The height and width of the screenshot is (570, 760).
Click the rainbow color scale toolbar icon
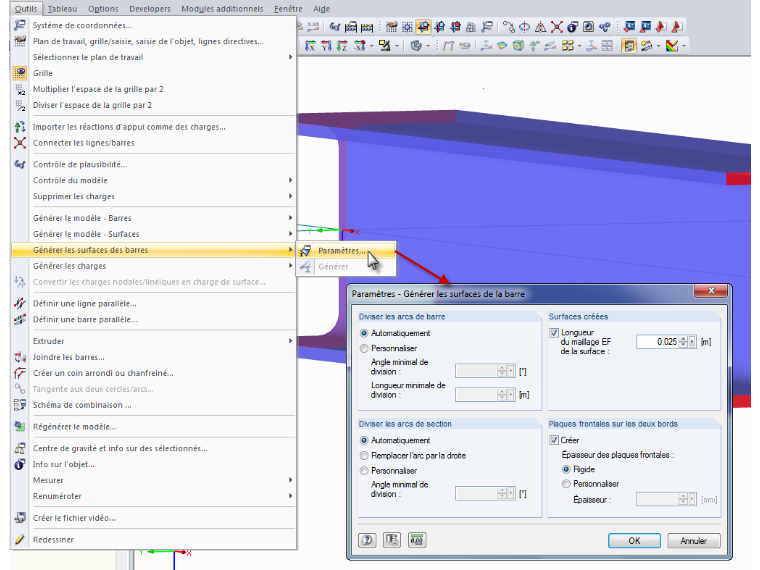coord(672,46)
